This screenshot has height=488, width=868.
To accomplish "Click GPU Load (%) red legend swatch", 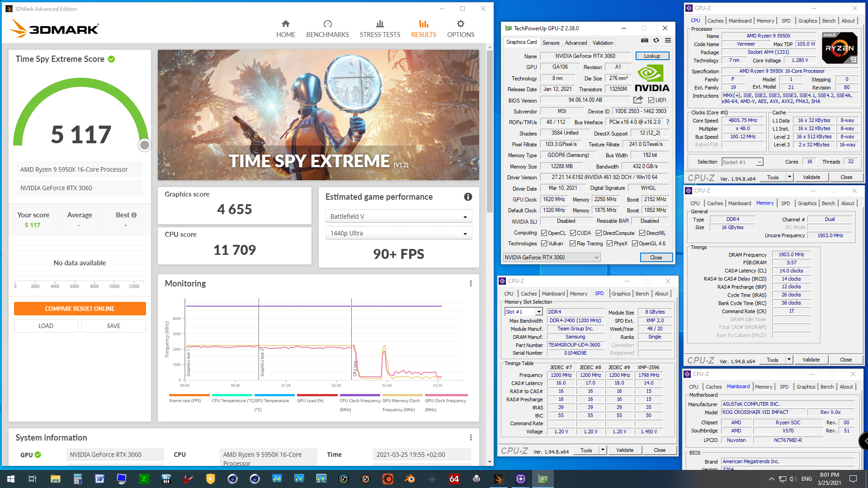I will (317, 395).
